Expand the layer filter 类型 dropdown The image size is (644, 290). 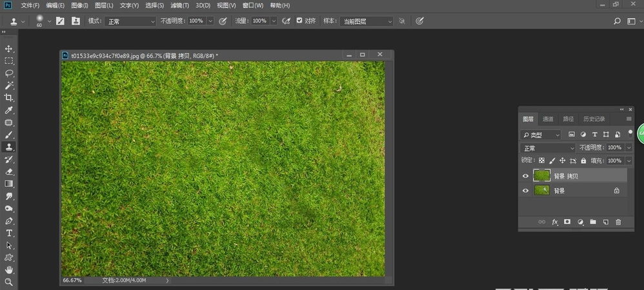coord(541,135)
